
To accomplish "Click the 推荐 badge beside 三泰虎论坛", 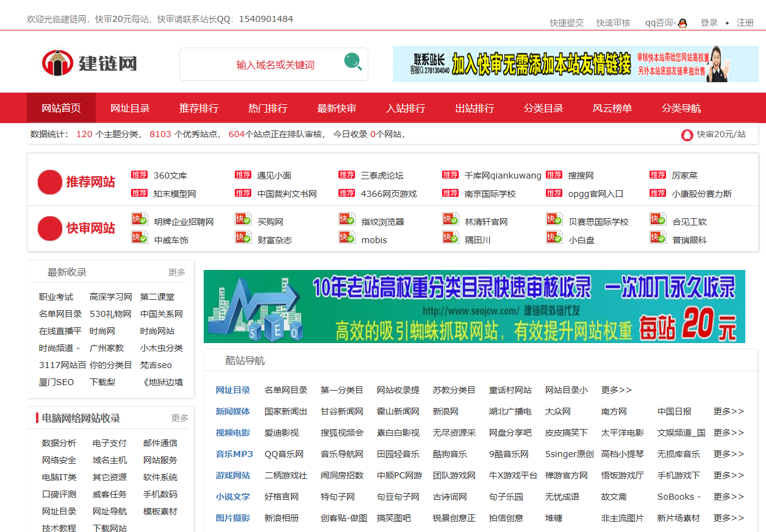I will point(346,175).
